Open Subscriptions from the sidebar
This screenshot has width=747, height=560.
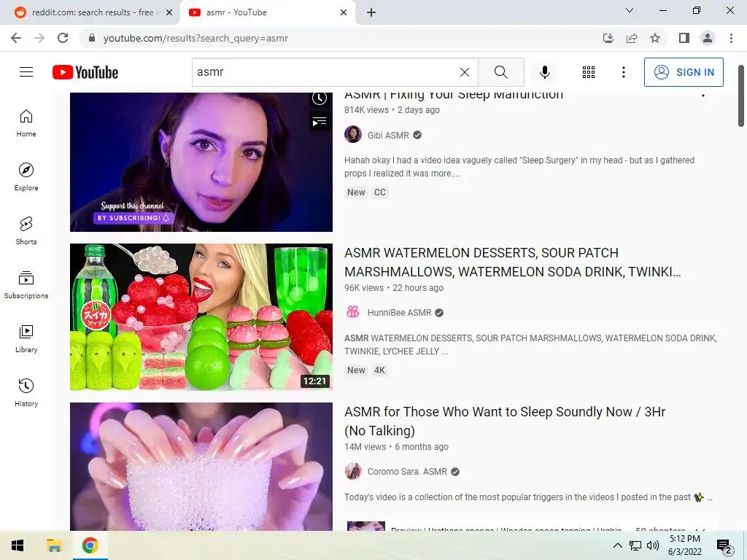[x=26, y=285]
